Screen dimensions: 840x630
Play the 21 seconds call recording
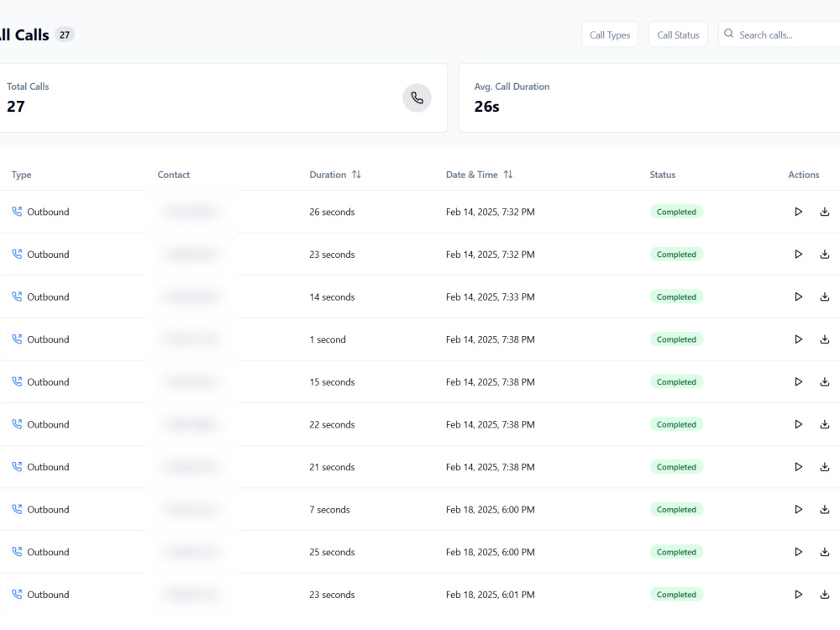pyautogui.click(x=798, y=466)
